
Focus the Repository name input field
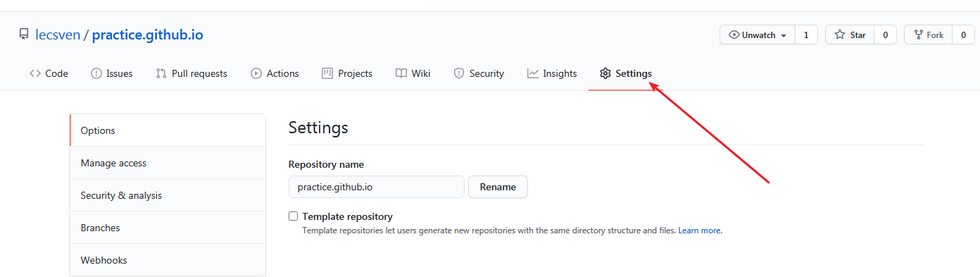tap(376, 187)
